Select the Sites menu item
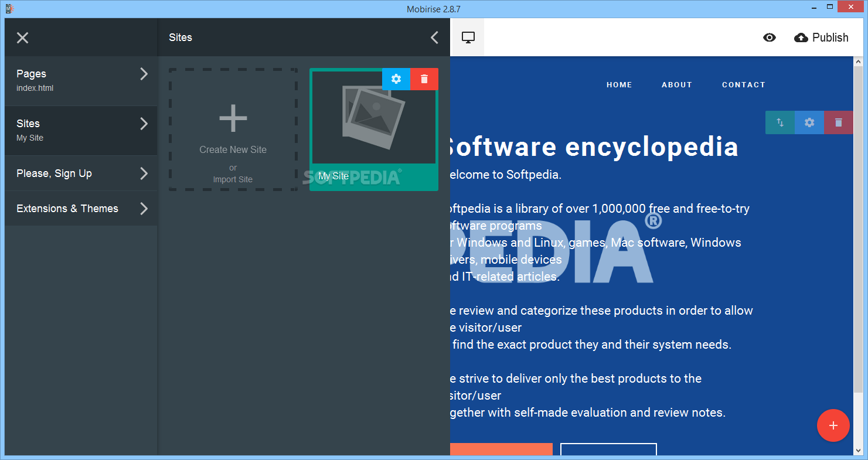 click(81, 131)
